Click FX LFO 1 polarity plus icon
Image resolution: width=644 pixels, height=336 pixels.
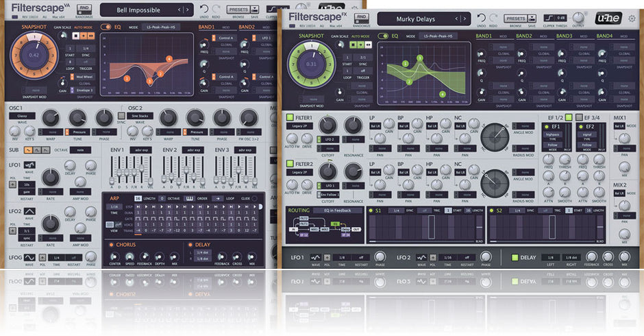pyautogui.click(x=327, y=257)
